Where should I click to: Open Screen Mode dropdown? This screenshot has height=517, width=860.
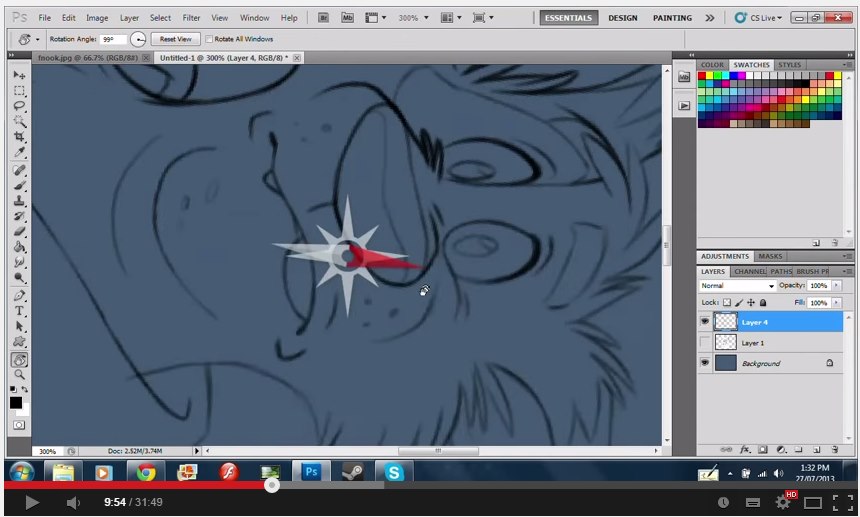click(x=483, y=18)
